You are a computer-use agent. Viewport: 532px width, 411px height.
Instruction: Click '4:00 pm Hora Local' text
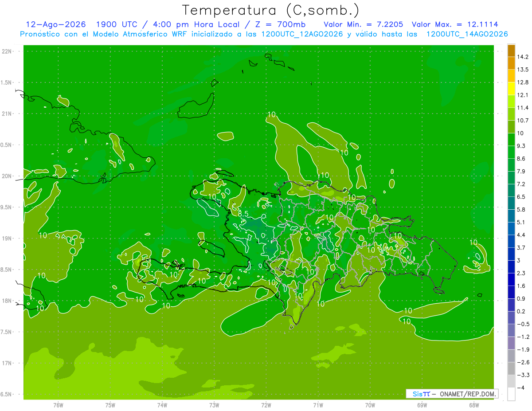[194, 24]
